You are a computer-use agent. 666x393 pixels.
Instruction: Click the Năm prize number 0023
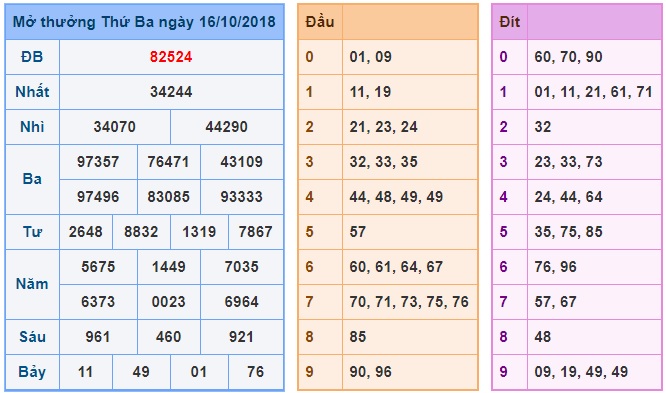169,302
